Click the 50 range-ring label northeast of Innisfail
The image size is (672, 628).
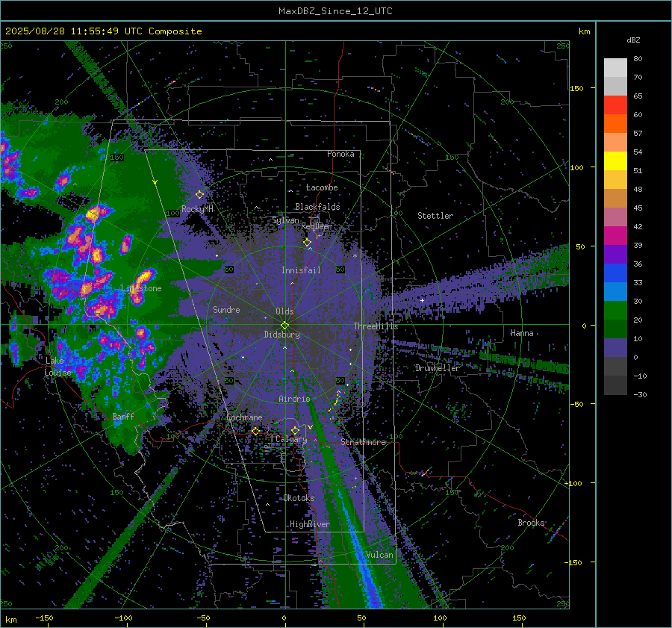click(x=340, y=270)
